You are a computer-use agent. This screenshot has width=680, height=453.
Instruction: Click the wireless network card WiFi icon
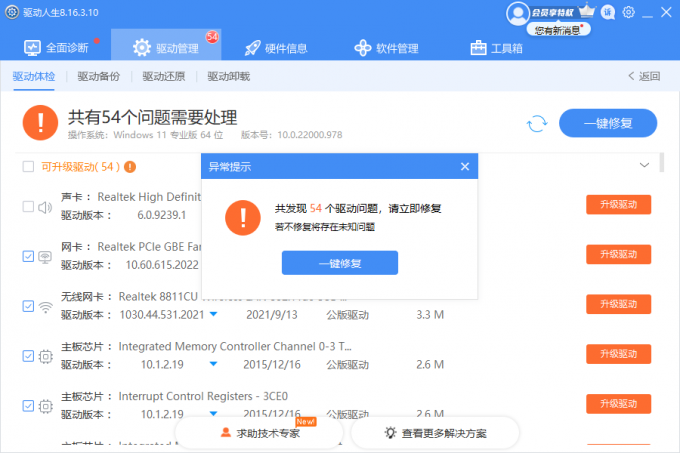pos(45,306)
